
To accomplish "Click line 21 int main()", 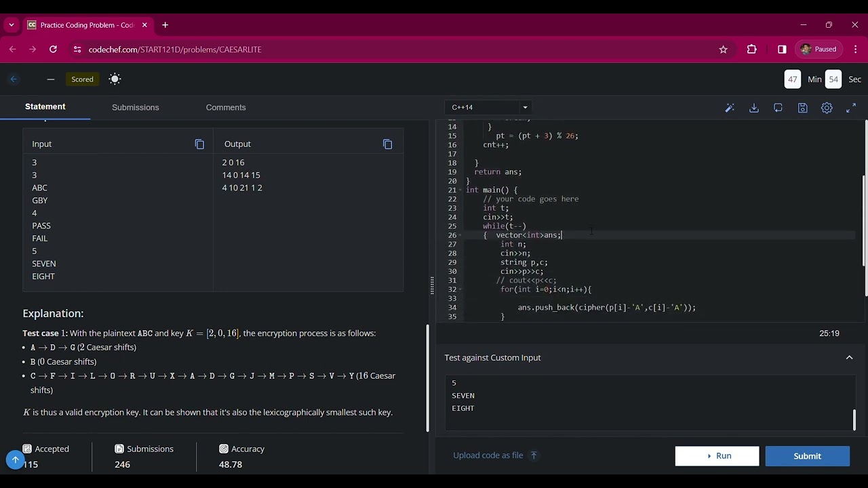I will (x=491, y=190).
